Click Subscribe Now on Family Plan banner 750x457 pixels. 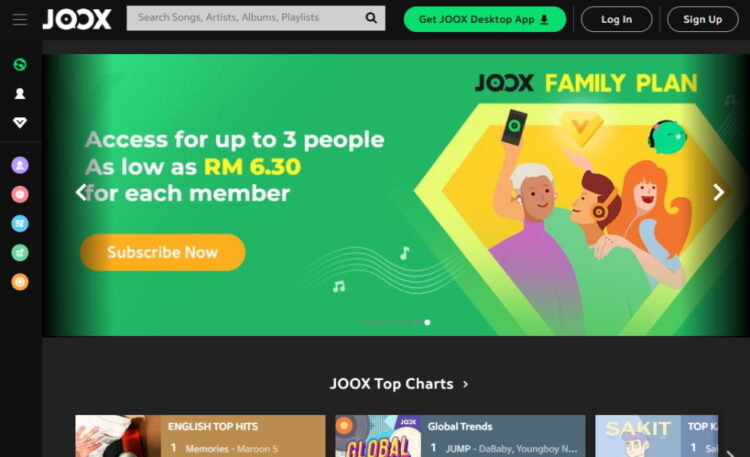point(163,252)
